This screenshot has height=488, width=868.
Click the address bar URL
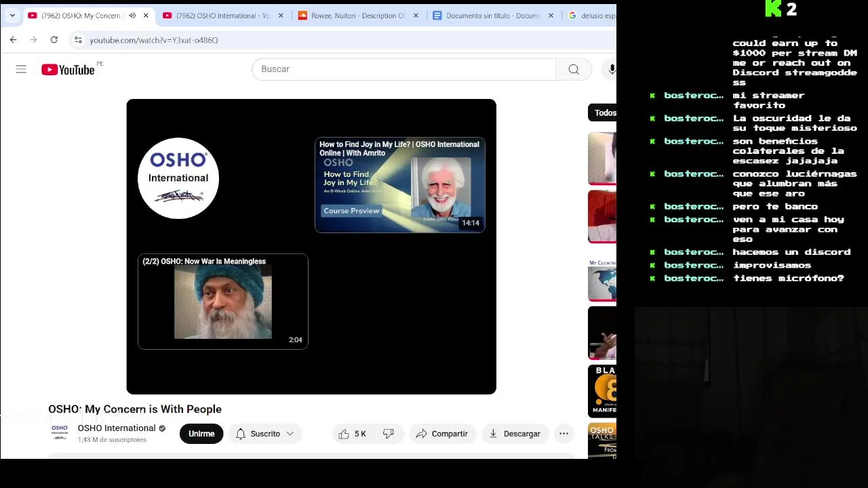pyautogui.click(x=154, y=40)
